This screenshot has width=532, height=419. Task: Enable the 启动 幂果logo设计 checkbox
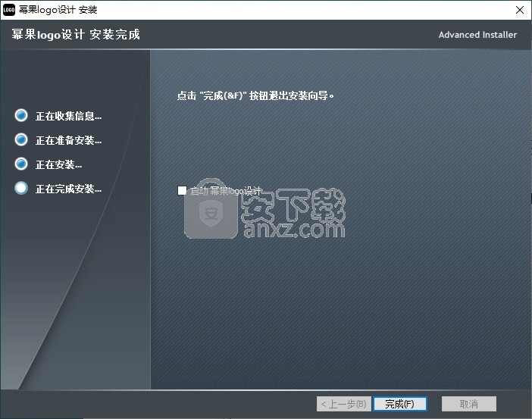(182, 190)
